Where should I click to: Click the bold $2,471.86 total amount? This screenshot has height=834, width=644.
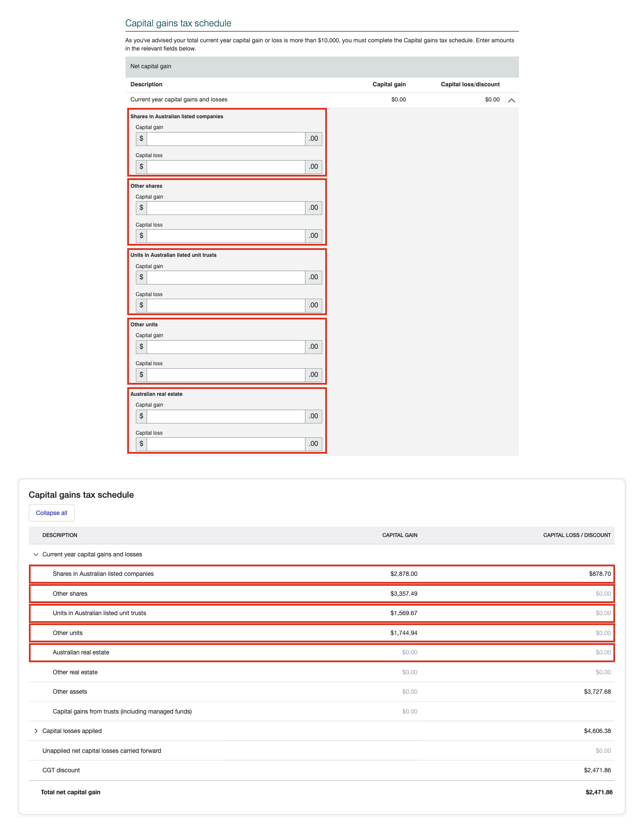point(599,792)
